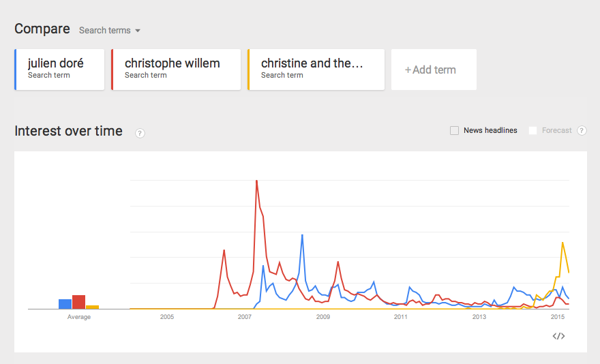Click the 2011 label on time axis
This screenshot has height=364, width=600.
click(x=401, y=316)
